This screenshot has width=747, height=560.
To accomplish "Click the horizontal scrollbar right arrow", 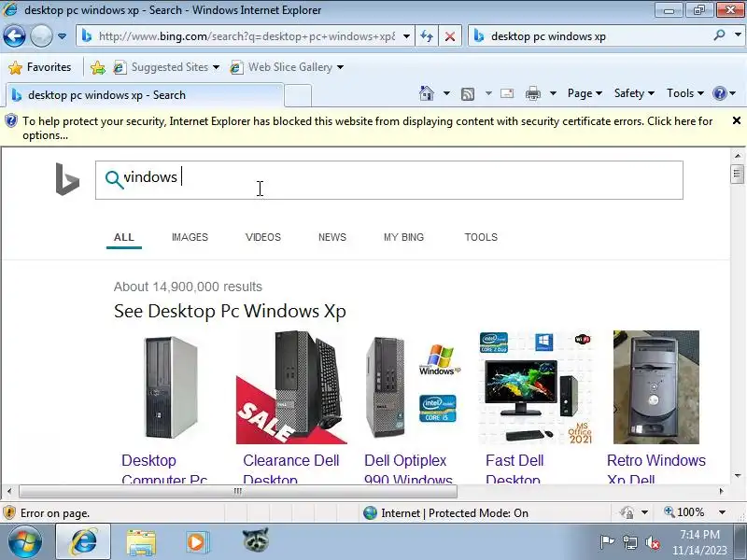I will pyautogui.click(x=721, y=491).
